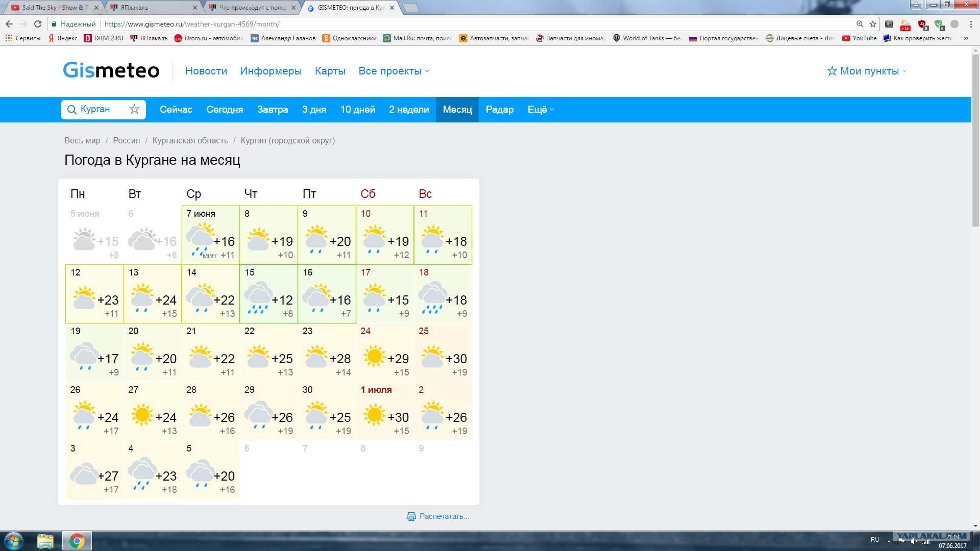Click the Россия breadcrumb
Image resolution: width=980 pixels, height=551 pixels.
[126, 140]
